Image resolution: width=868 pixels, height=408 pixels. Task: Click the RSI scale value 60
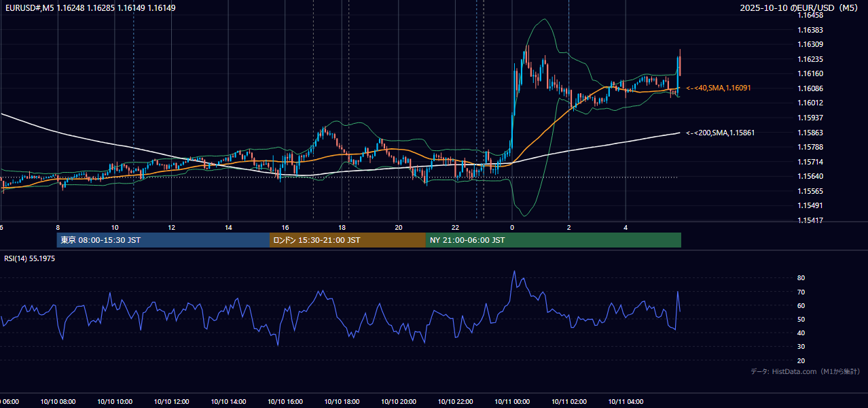click(x=801, y=305)
